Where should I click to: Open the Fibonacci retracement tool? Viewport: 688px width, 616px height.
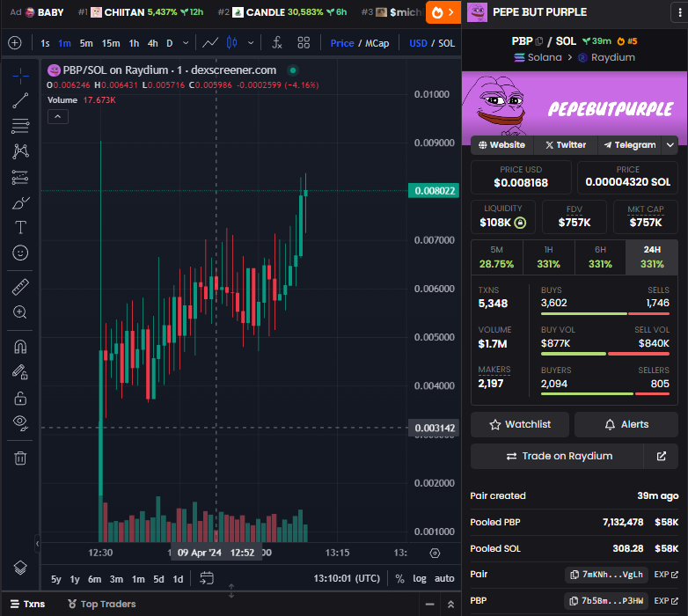20,126
